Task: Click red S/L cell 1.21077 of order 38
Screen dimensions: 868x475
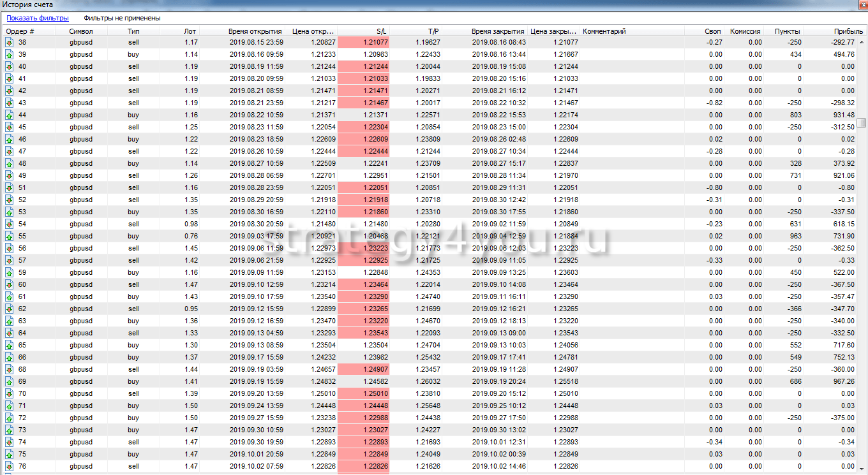Action: point(363,43)
